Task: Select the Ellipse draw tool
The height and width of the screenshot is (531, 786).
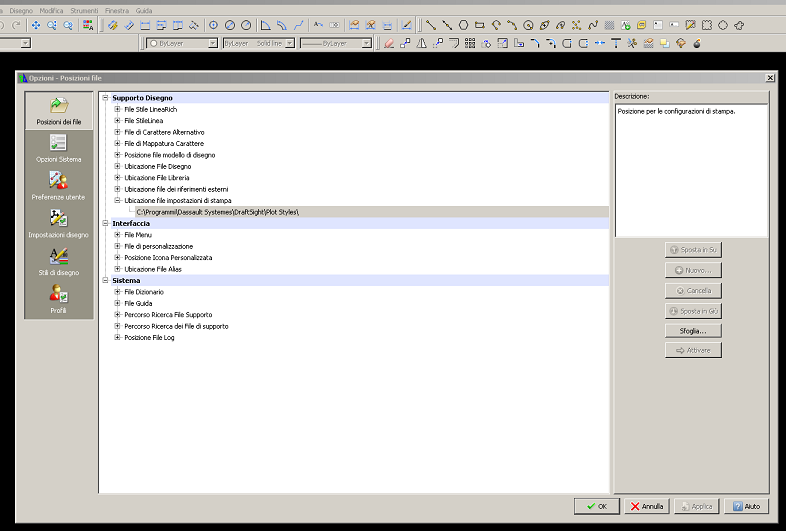Action: tap(544, 25)
